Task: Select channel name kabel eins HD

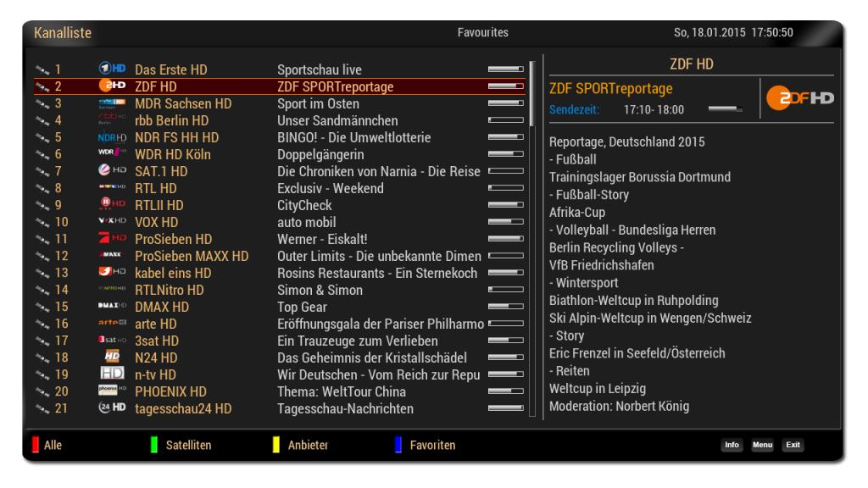Action: (x=173, y=274)
